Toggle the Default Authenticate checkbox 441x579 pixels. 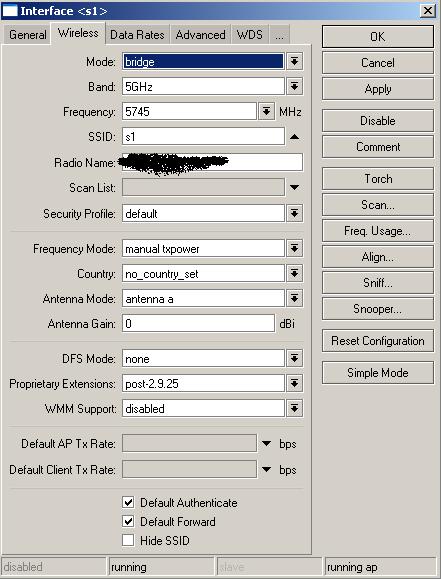128,503
